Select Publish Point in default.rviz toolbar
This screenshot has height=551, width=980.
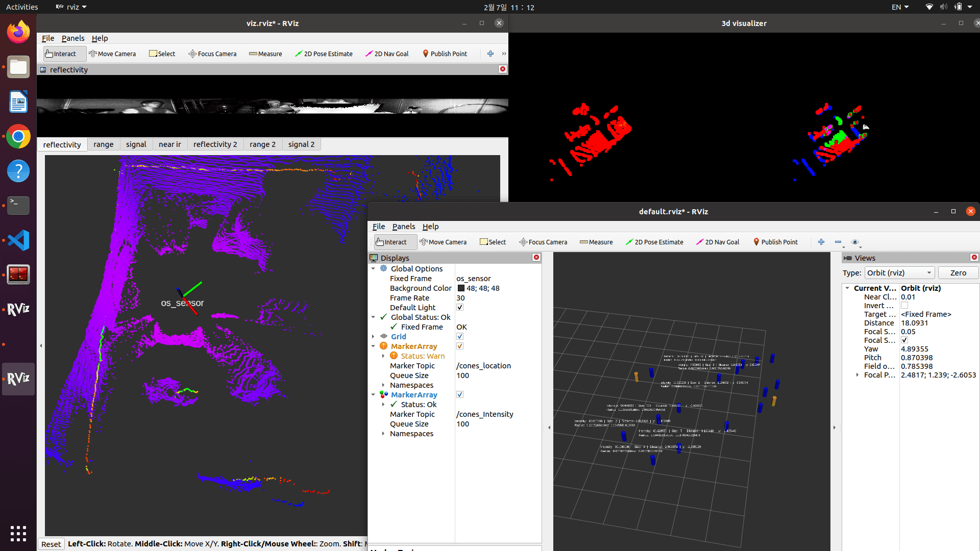pyautogui.click(x=775, y=242)
